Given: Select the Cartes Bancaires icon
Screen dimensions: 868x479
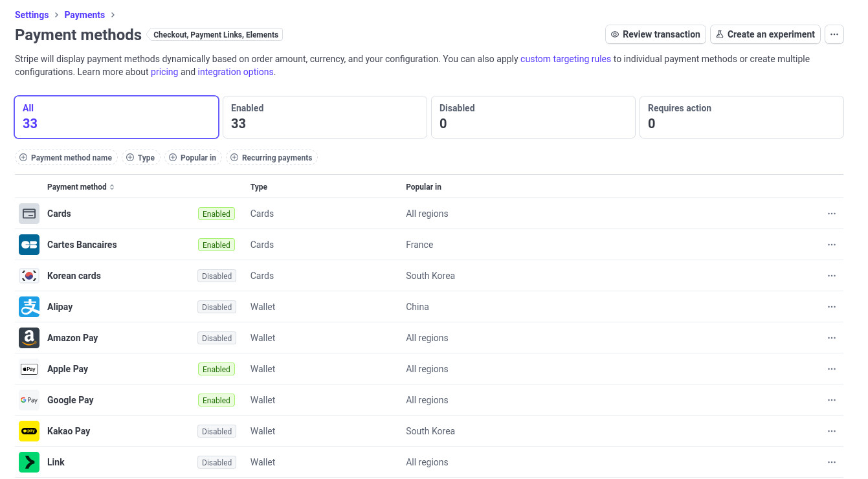Looking at the screenshot, I should pos(29,245).
